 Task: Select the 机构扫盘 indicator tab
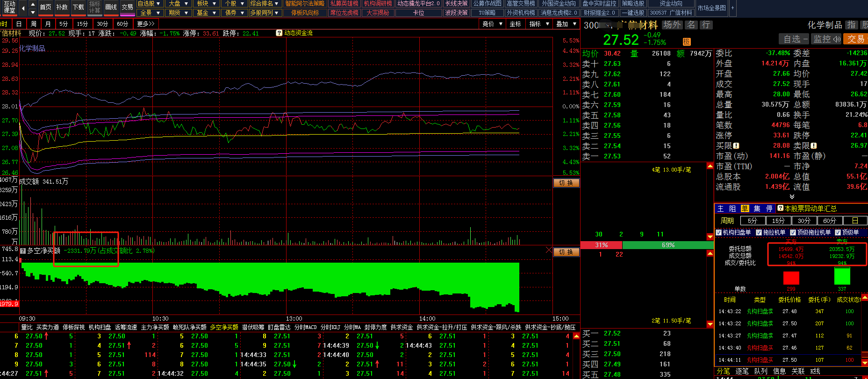tap(100, 328)
